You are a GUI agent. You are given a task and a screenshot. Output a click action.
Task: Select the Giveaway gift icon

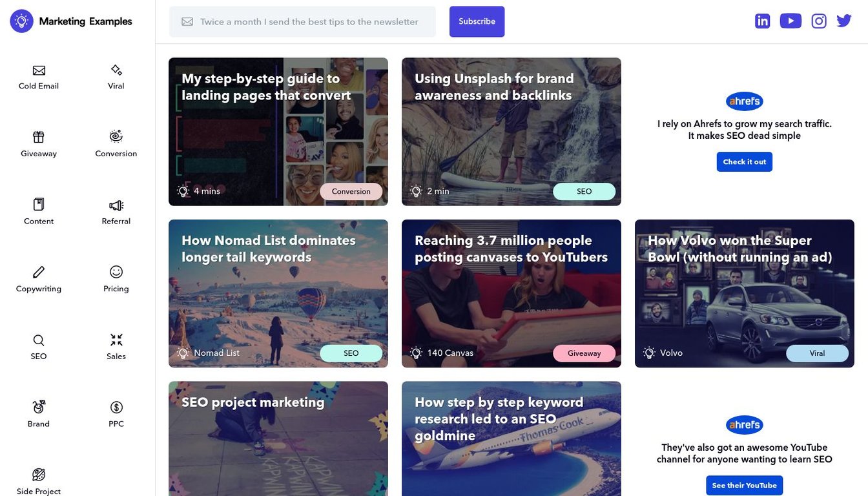pyautogui.click(x=39, y=137)
